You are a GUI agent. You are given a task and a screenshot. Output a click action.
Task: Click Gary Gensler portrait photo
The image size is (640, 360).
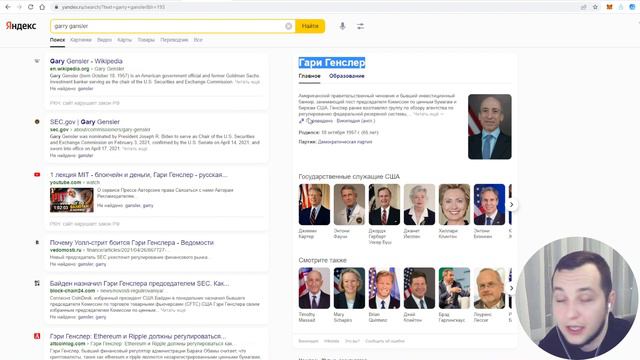point(489,127)
